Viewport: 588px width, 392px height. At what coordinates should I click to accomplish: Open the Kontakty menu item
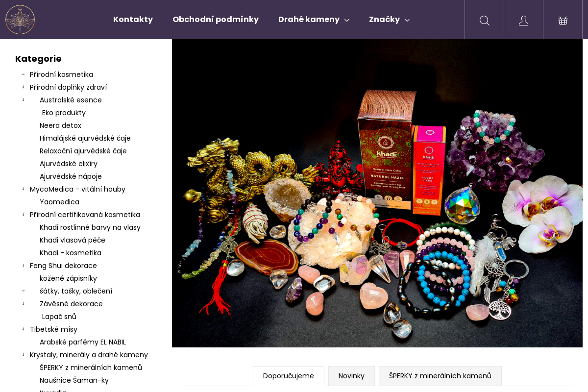click(133, 20)
